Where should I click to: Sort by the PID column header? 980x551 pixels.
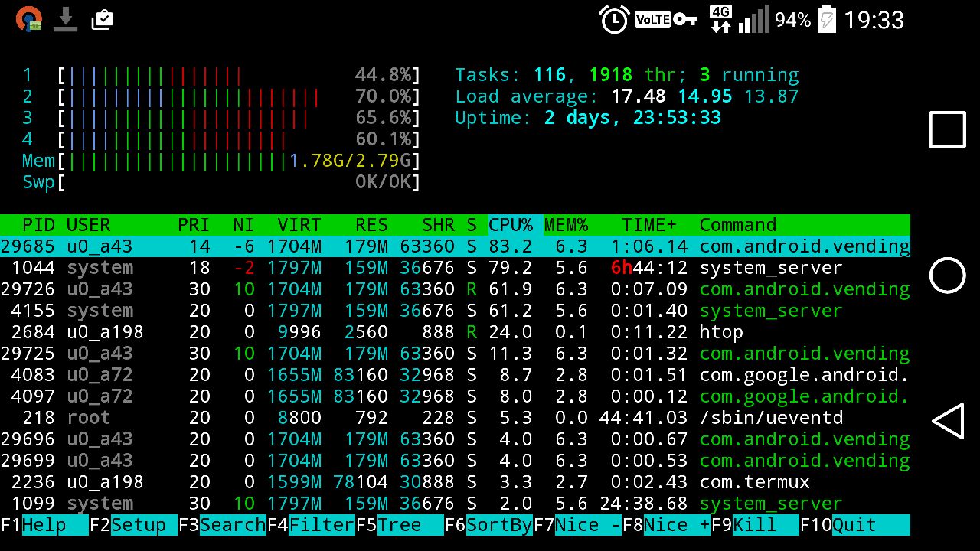[38, 225]
